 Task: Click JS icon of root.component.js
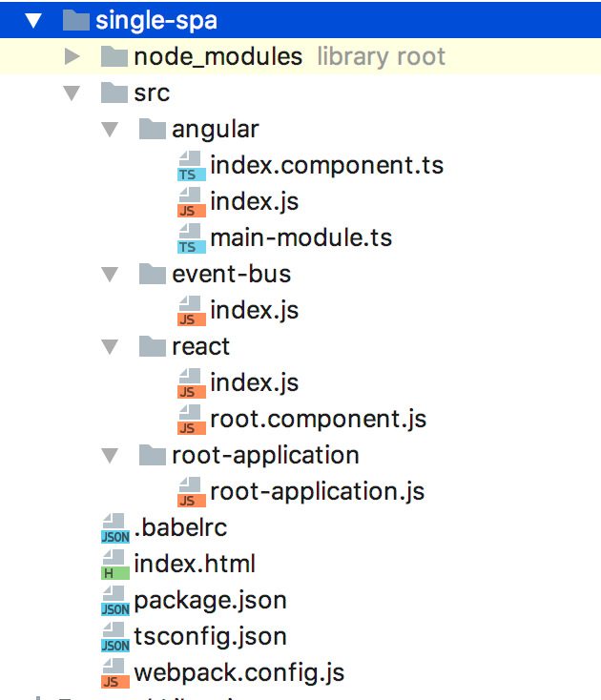click(192, 420)
